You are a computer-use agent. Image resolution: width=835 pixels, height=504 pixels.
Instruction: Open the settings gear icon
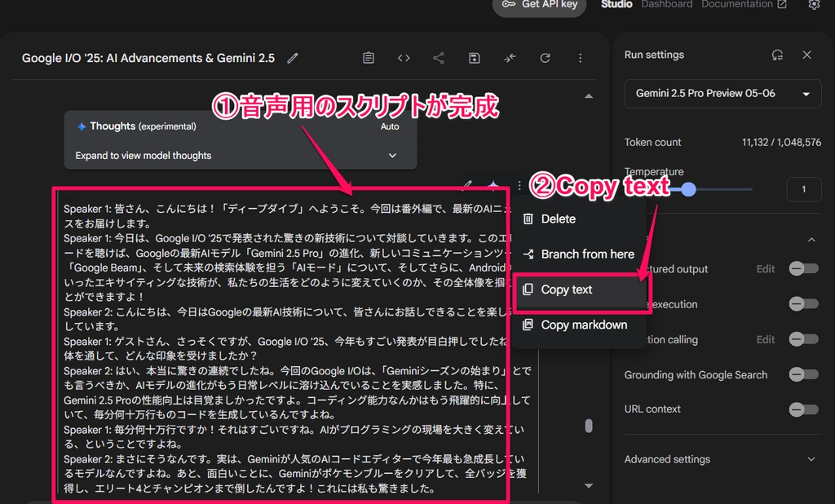coord(814,5)
